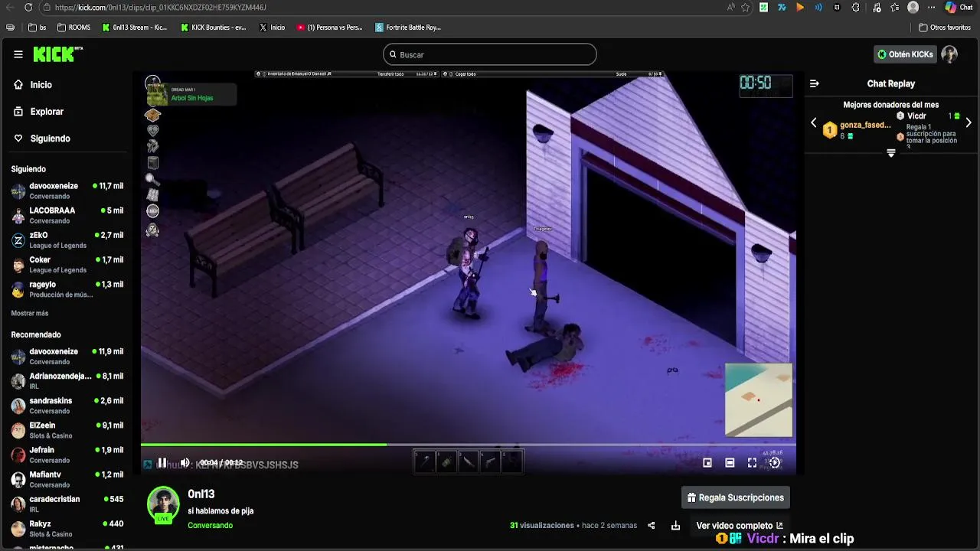Click gonza_fased donor name

click(x=865, y=125)
